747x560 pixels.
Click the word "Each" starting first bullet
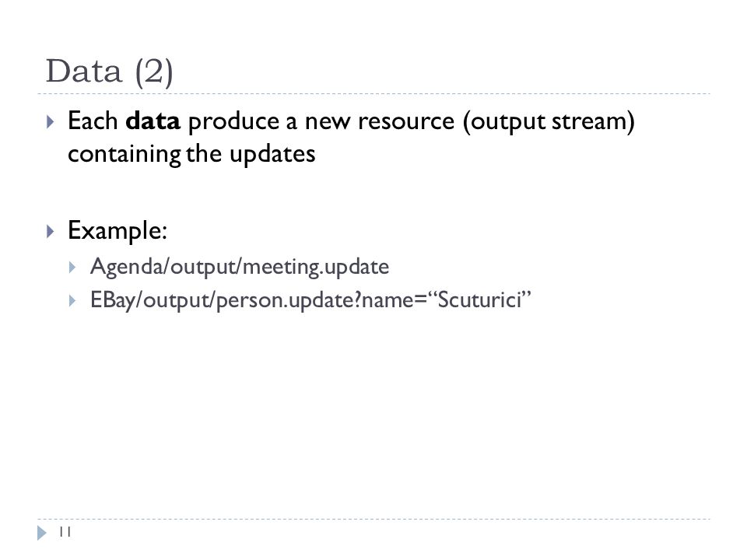[x=93, y=121]
